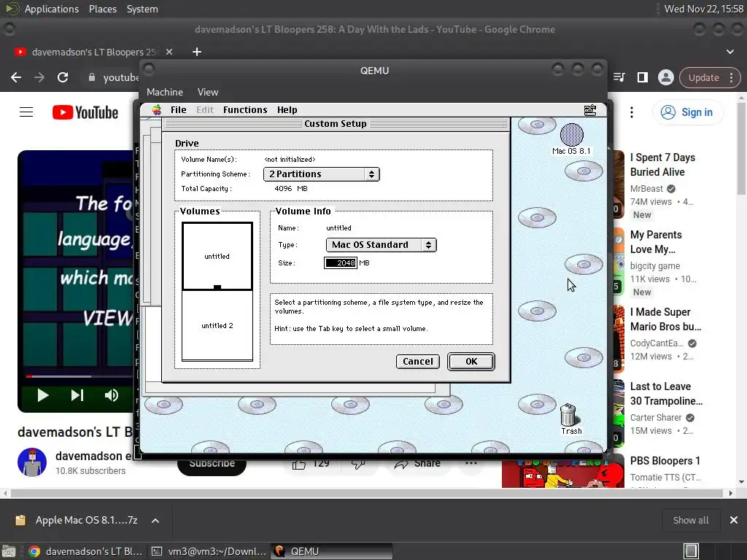
Task: Open My Parents Love My... video
Action: point(656,242)
